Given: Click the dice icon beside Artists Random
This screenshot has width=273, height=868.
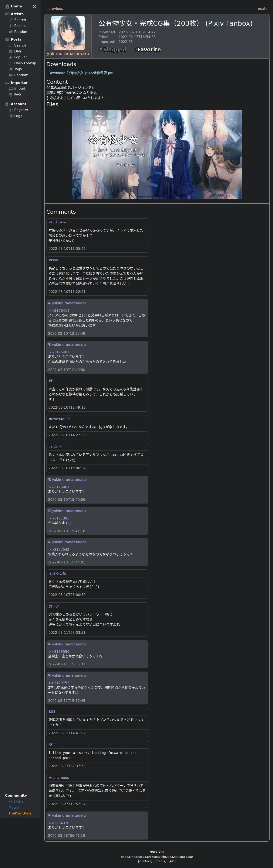Looking at the screenshot, I should click(x=11, y=32).
